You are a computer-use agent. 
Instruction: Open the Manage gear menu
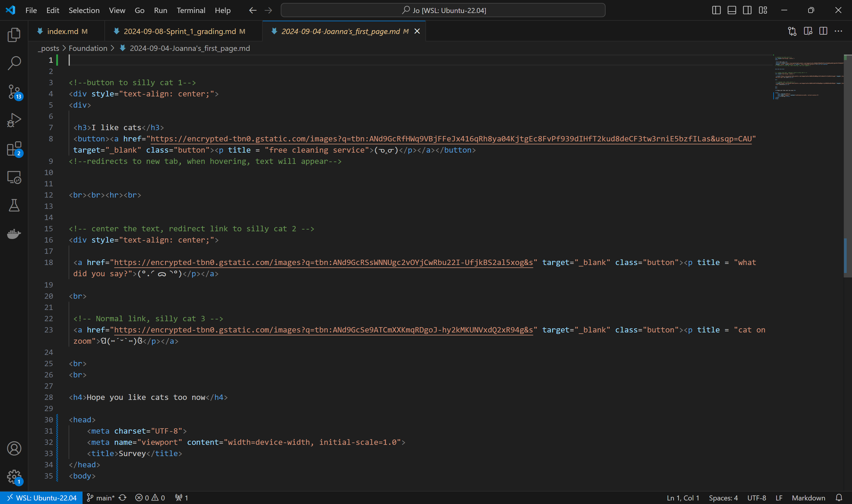point(14,477)
